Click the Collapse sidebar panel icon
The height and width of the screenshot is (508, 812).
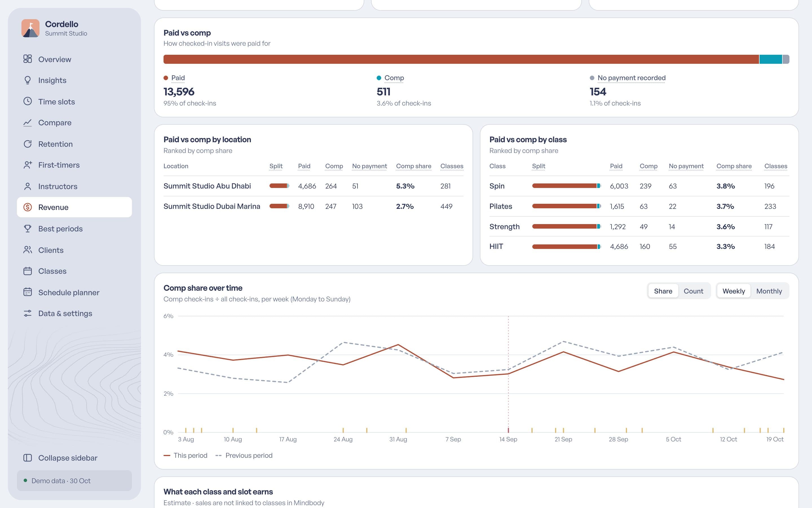(x=28, y=457)
